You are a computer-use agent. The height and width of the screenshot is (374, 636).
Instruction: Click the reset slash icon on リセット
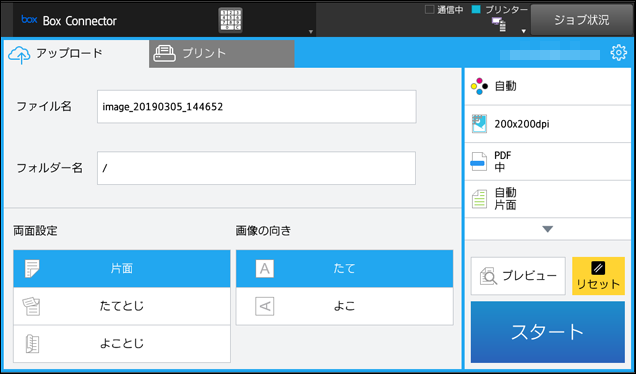tap(598, 268)
